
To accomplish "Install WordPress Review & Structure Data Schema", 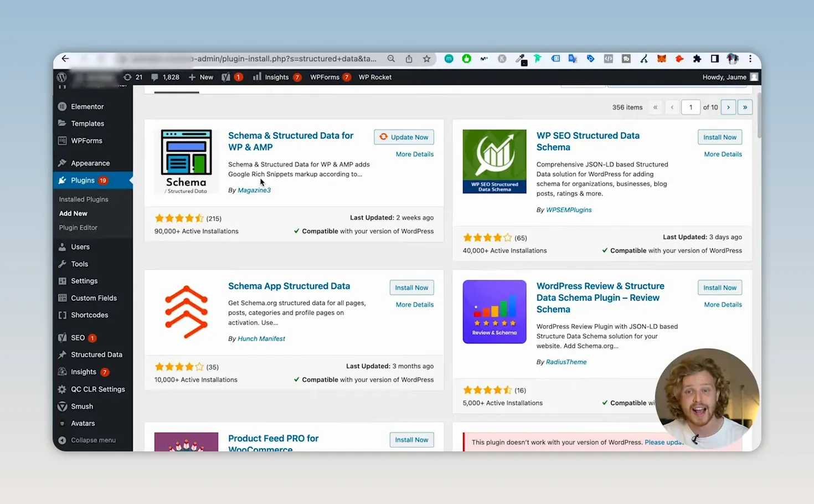I will point(720,288).
